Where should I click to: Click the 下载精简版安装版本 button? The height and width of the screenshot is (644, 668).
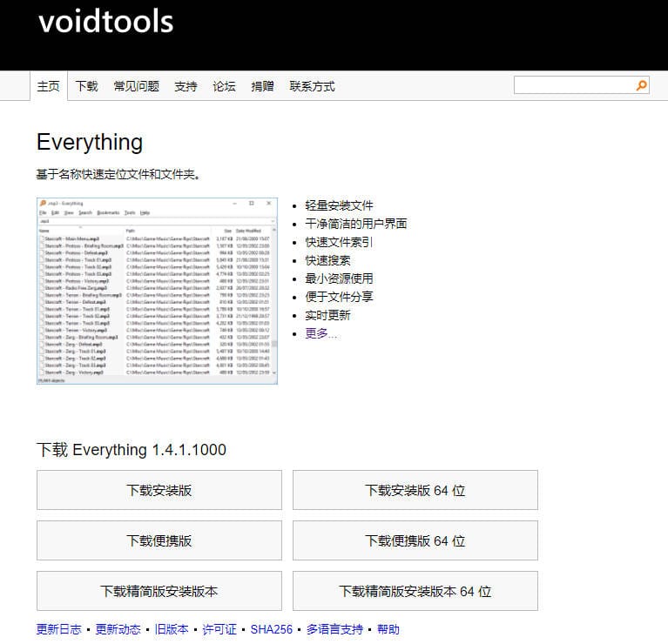click(x=159, y=591)
